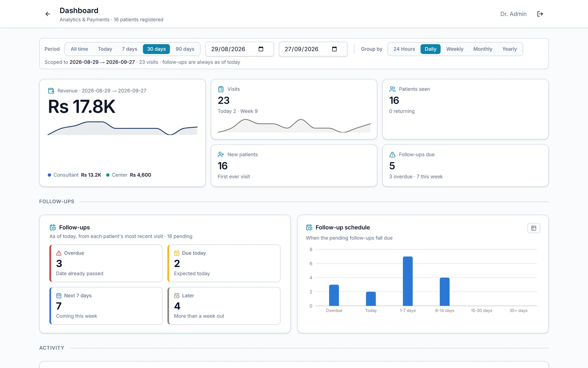Click the Due today calendar icon

[177, 253]
